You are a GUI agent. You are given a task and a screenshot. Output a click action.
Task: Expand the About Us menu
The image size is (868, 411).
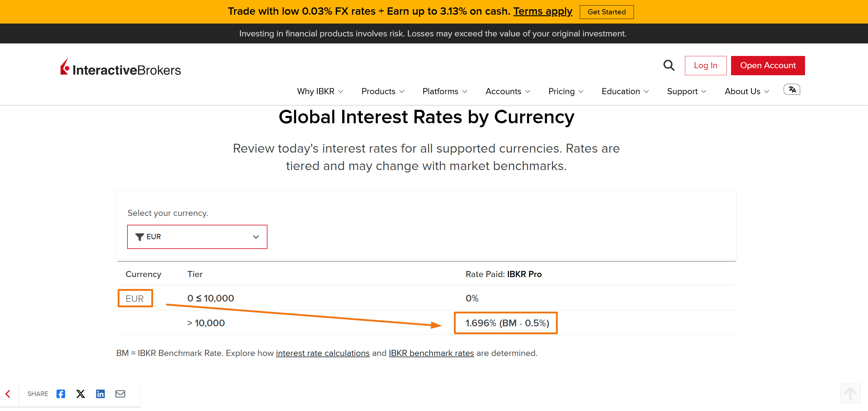747,91
